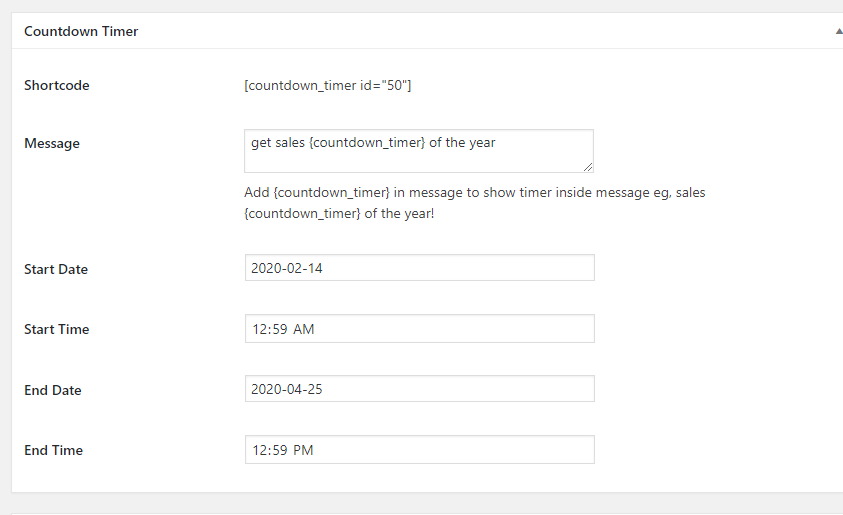
Task: Click the End Date label
Action: [x=53, y=390]
